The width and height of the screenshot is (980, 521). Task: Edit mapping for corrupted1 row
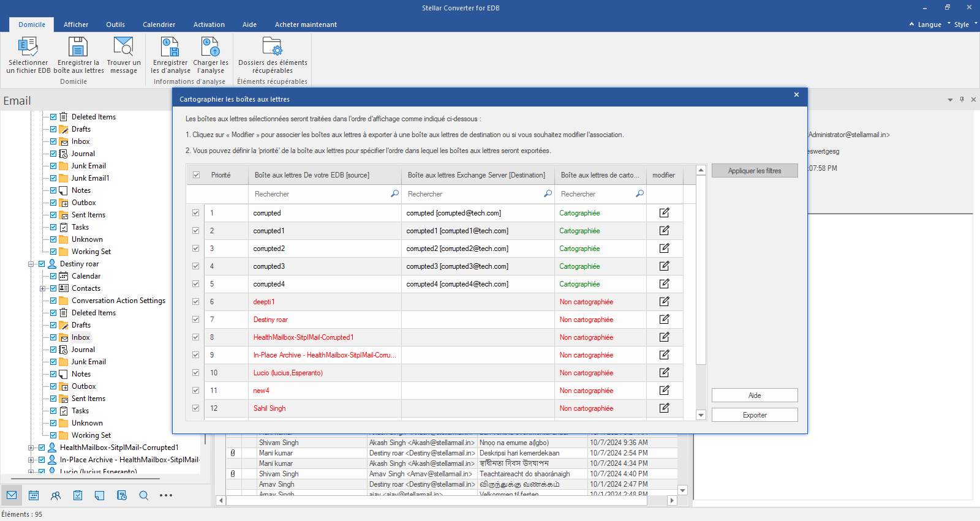pos(664,230)
